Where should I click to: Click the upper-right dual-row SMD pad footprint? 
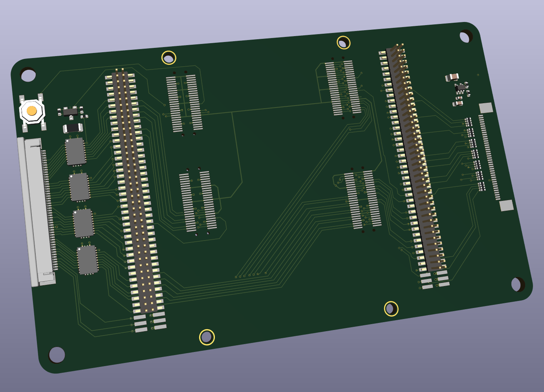[343, 88]
